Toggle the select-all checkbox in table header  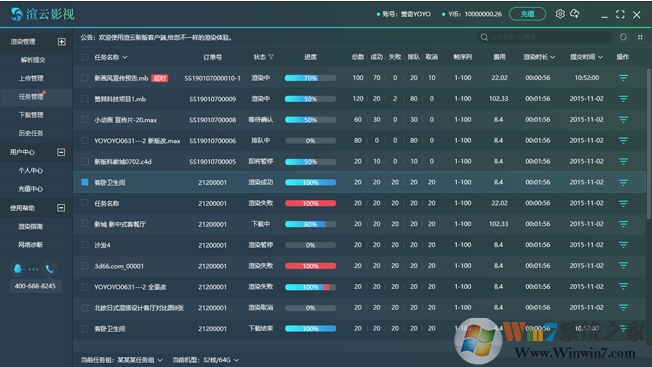85,57
